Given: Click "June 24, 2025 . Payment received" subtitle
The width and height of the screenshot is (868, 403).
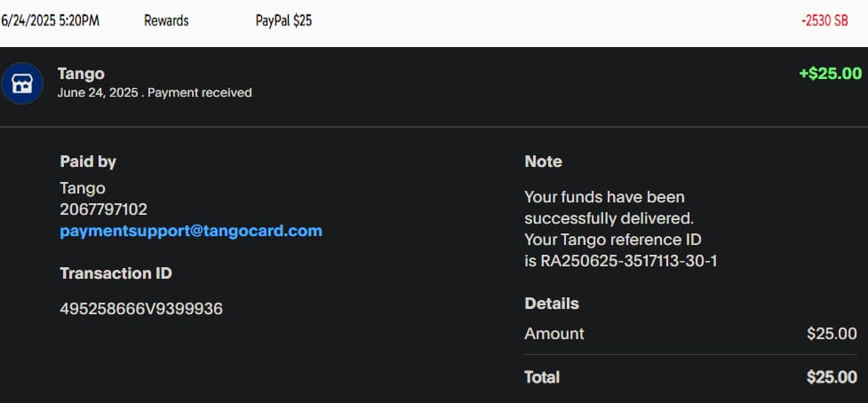Looking at the screenshot, I should click(155, 92).
